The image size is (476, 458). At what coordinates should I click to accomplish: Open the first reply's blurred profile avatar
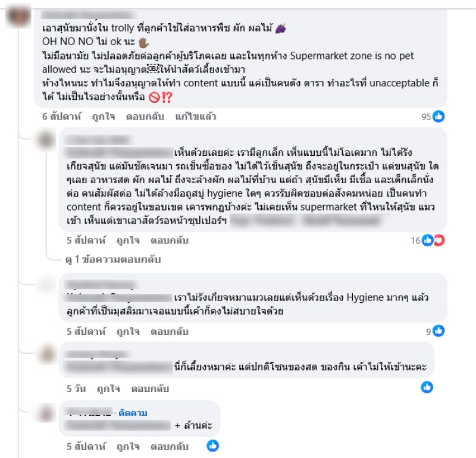(x=46, y=140)
